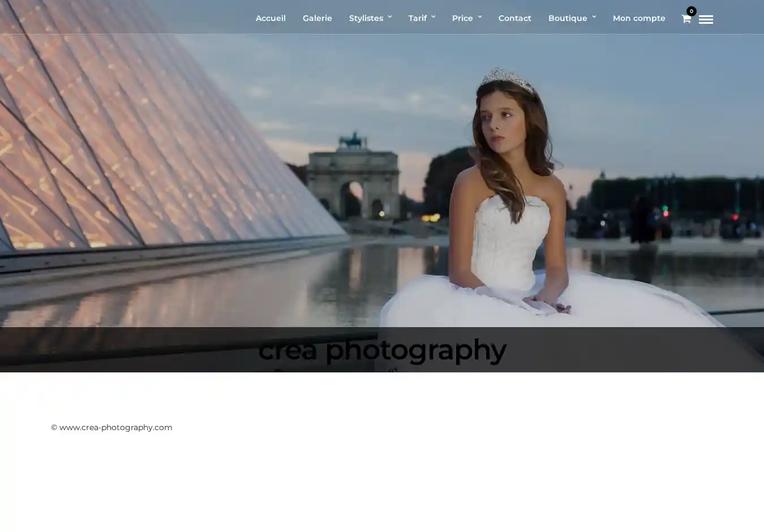The width and height of the screenshot is (764, 532).
Task: Click the www.crea-photography.com copyright text
Action: click(x=111, y=427)
